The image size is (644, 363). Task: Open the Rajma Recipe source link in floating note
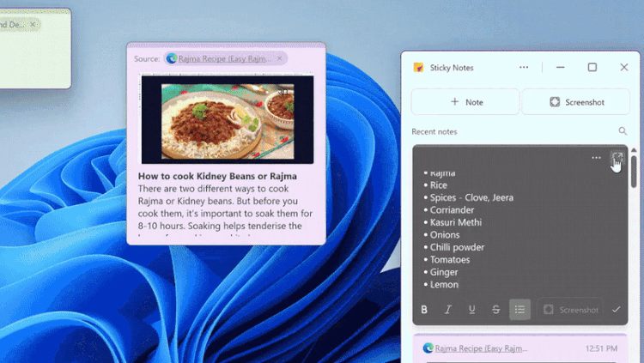tap(225, 58)
